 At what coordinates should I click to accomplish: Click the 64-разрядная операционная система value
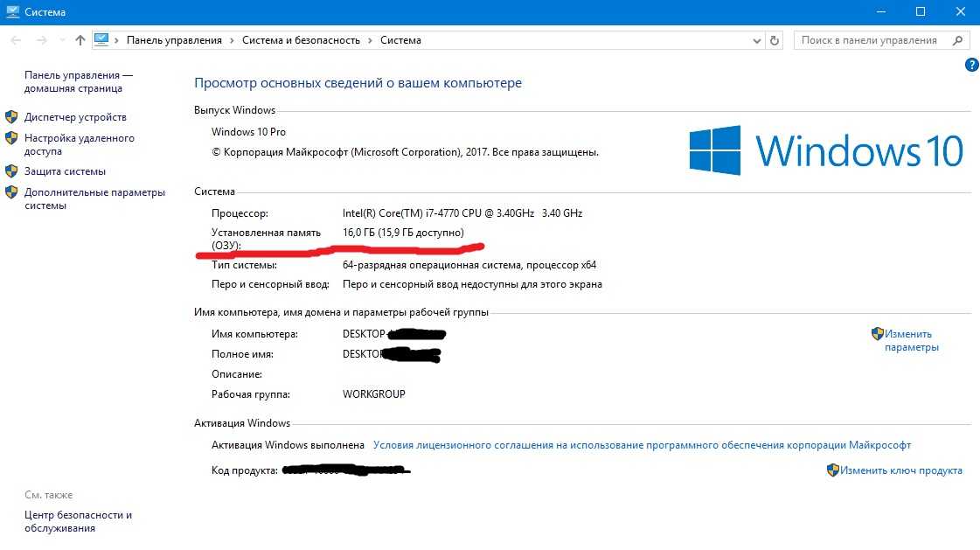[x=469, y=265]
